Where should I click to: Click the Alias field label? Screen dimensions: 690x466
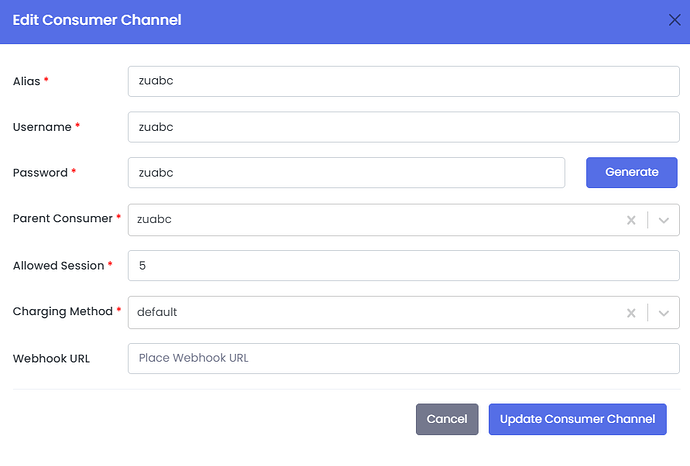click(x=27, y=81)
